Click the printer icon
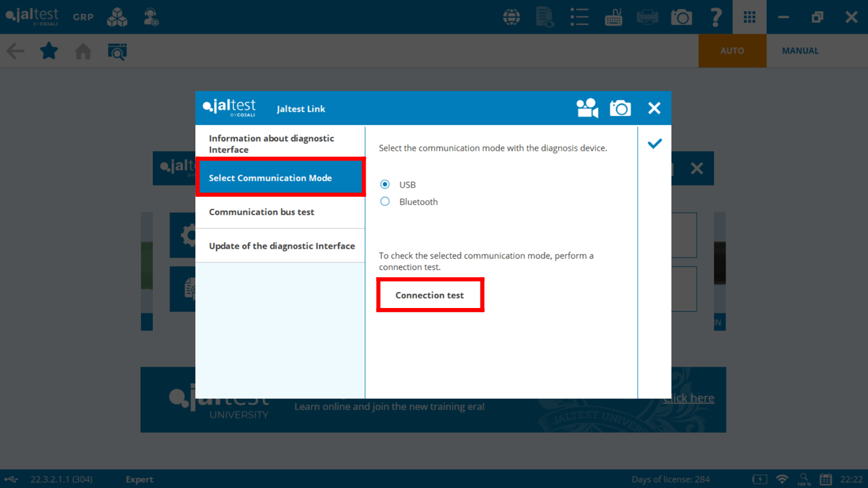The height and width of the screenshot is (488, 868). click(647, 17)
